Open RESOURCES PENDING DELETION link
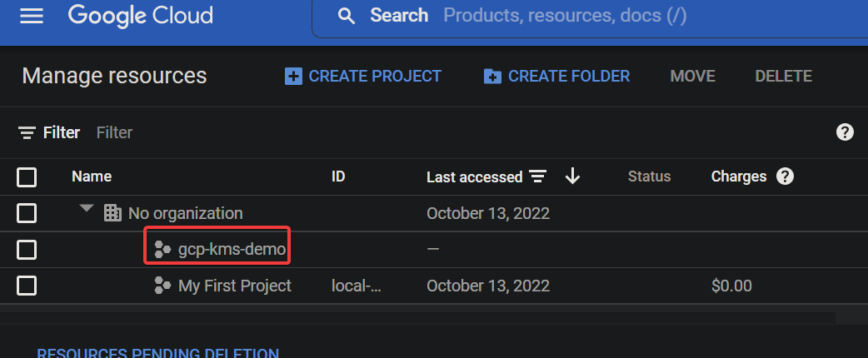This screenshot has width=868, height=358. pyautogui.click(x=157, y=353)
